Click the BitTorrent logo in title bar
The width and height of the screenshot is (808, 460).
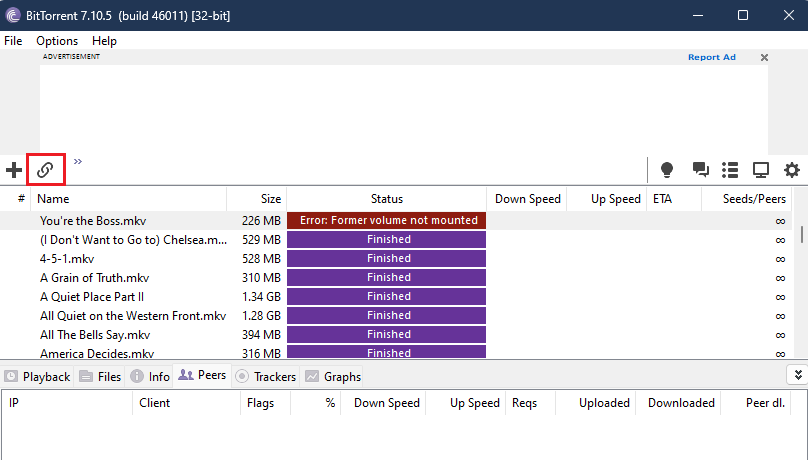coord(13,15)
